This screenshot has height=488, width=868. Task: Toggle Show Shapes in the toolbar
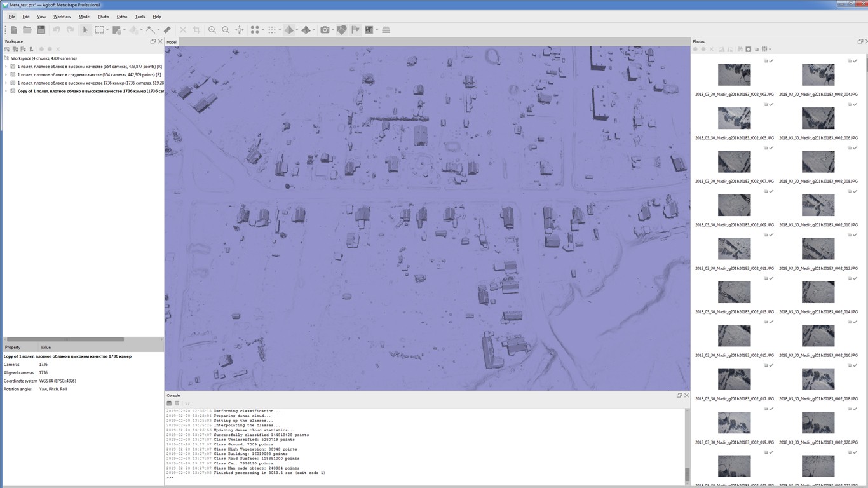tap(341, 30)
